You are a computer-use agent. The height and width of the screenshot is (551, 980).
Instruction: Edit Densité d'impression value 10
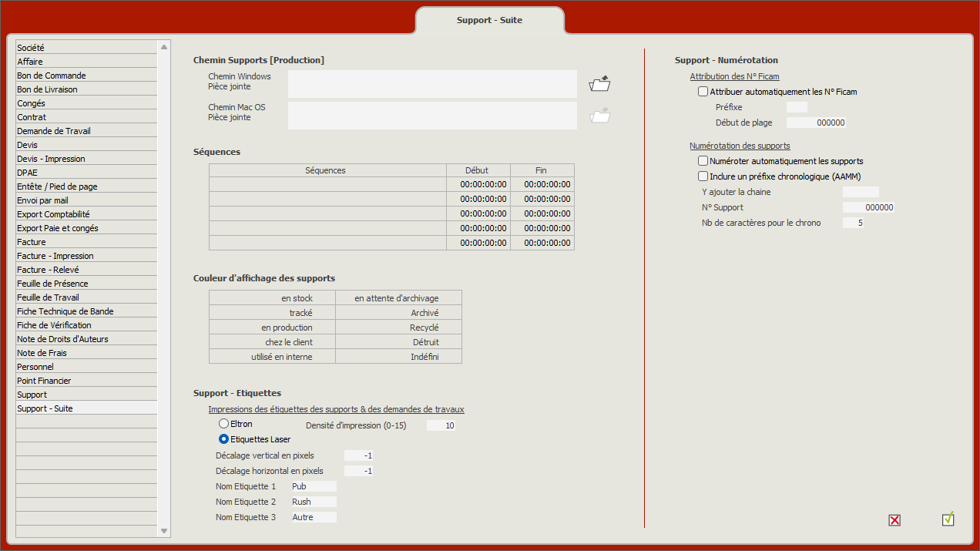point(441,425)
